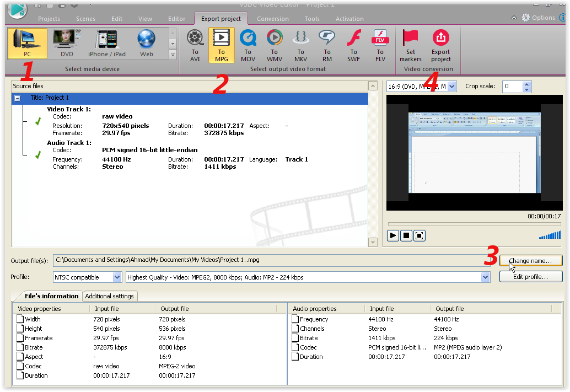Choose To FLV output format
This screenshot has height=392, width=570.
coord(380,45)
